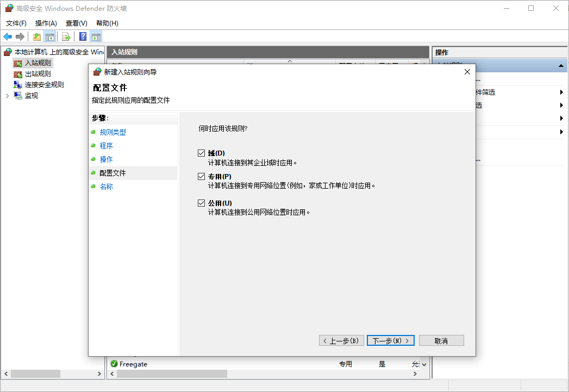Expand the 监视 tree node
Screen dimensions: 569x392
coord(7,96)
